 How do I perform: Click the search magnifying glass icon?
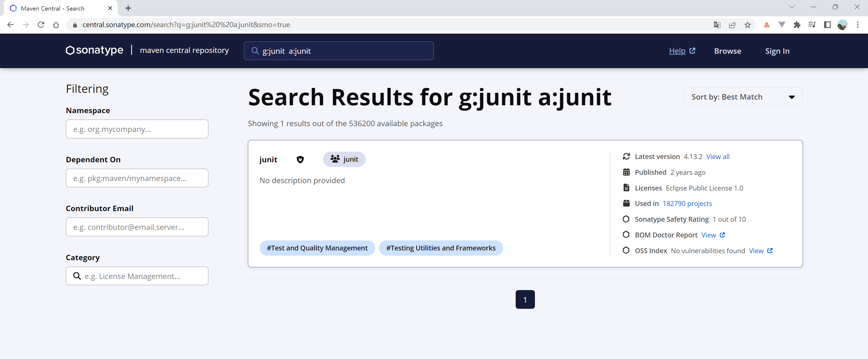click(255, 51)
